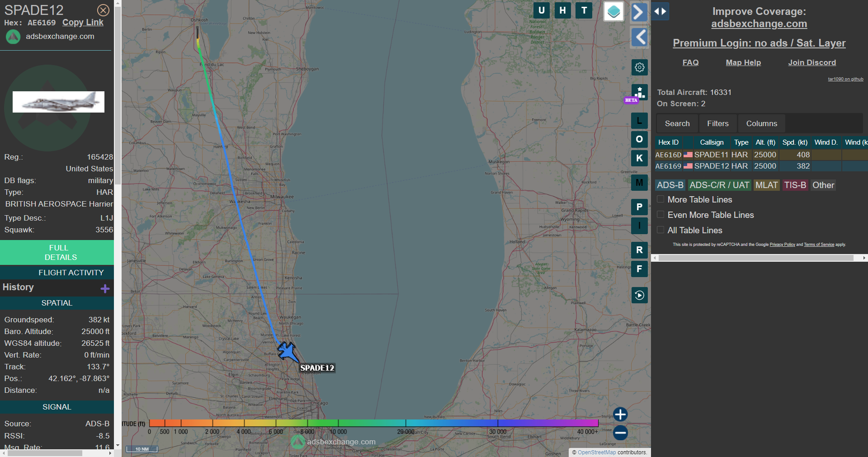This screenshot has height=457, width=868.
Task: Open the adsbexchange.com coverage link
Action: (759, 24)
